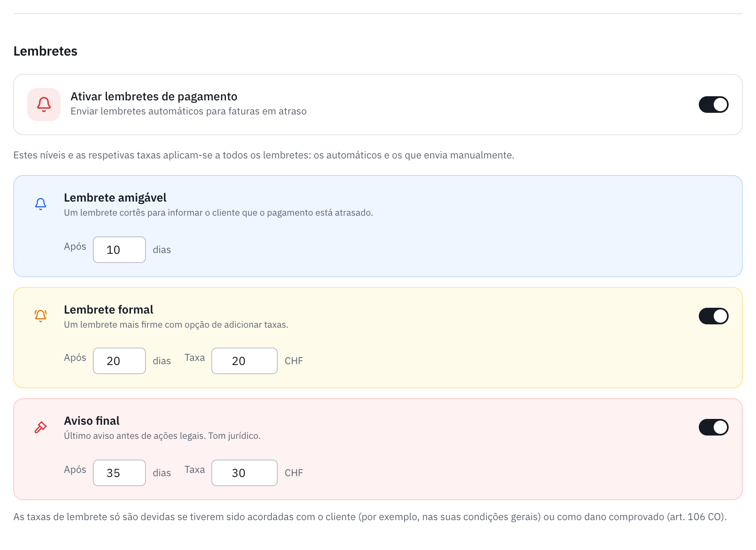Click the footnote mentioning art. 106 CO
Image resolution: width=756 pixels, height=550 pixels.
(370, 517)
